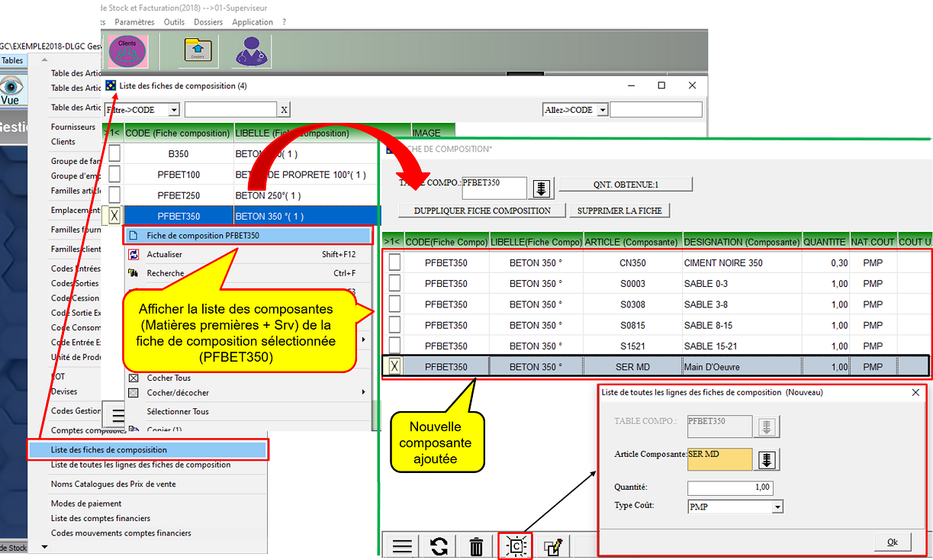Select Modes de paiement menu item
The image size is (933, 560).
(x=86, y=504)
